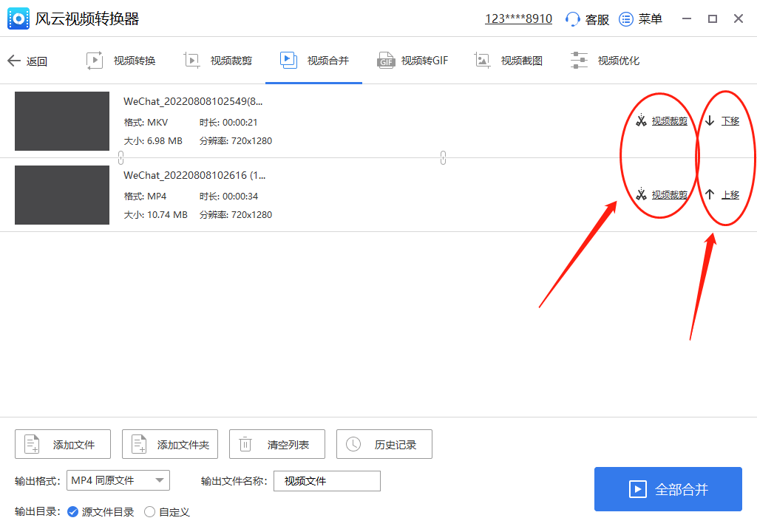Screen dimensions: 757x532
Task: Select 自定义 output directory option
Action: 149,512
